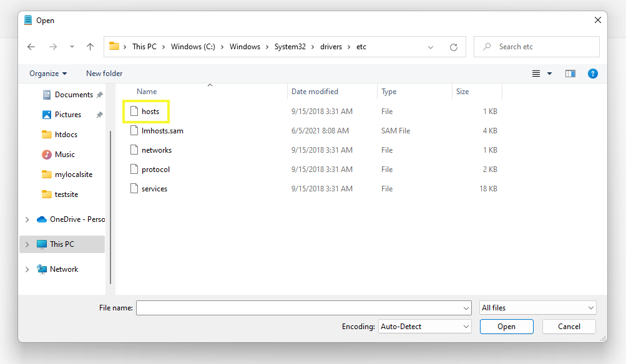
Task: Click the search magnifier icon
Action: pyautogui.click(x=487, y=47)
